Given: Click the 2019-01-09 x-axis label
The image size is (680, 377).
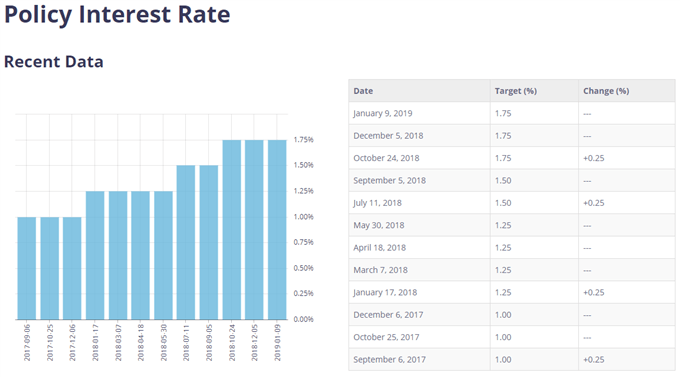Looking at the screenshot, I should coord(278,342).
